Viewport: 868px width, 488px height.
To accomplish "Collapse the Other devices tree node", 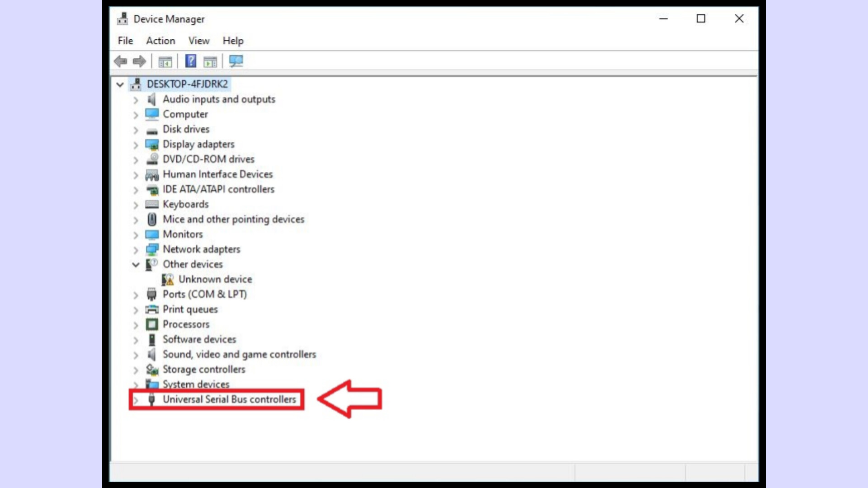I will pos(135,264).
